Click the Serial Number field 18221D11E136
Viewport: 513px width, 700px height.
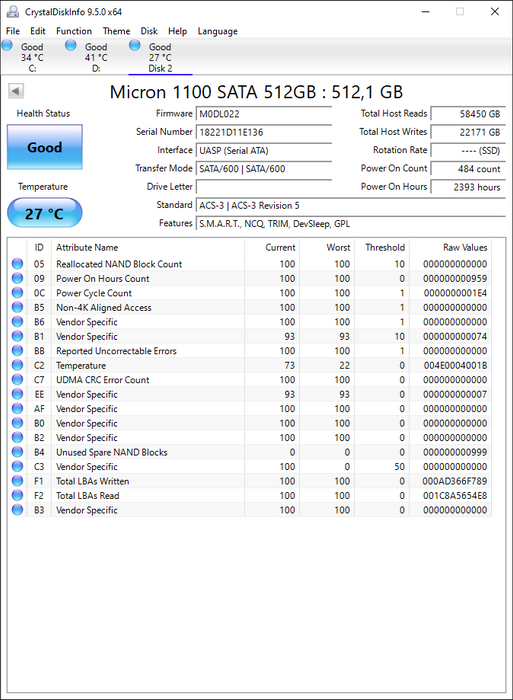point(264,132)
